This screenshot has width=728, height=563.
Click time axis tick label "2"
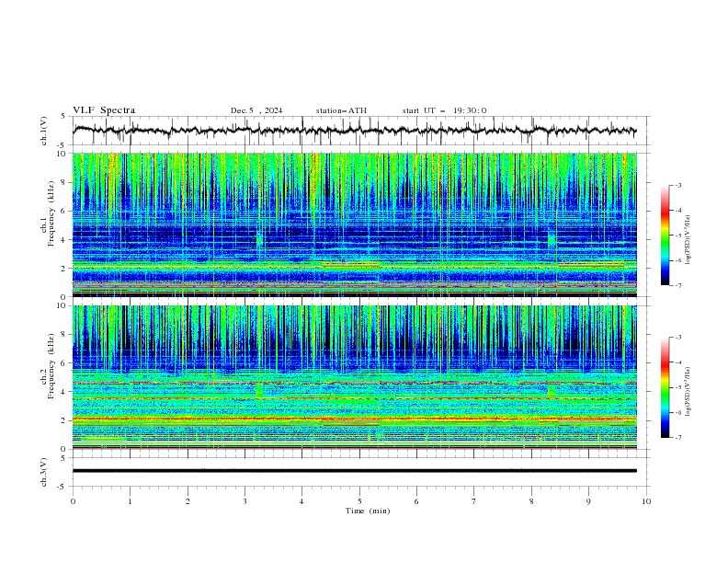tap(188, 501)
